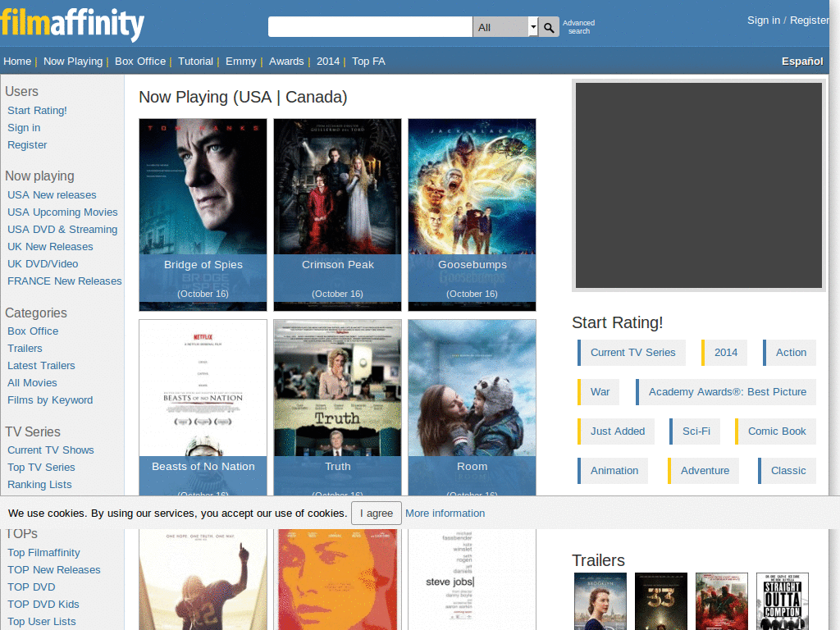
Task: Select the Current TV Series rating tag
Action: click(x=632, y=353)
